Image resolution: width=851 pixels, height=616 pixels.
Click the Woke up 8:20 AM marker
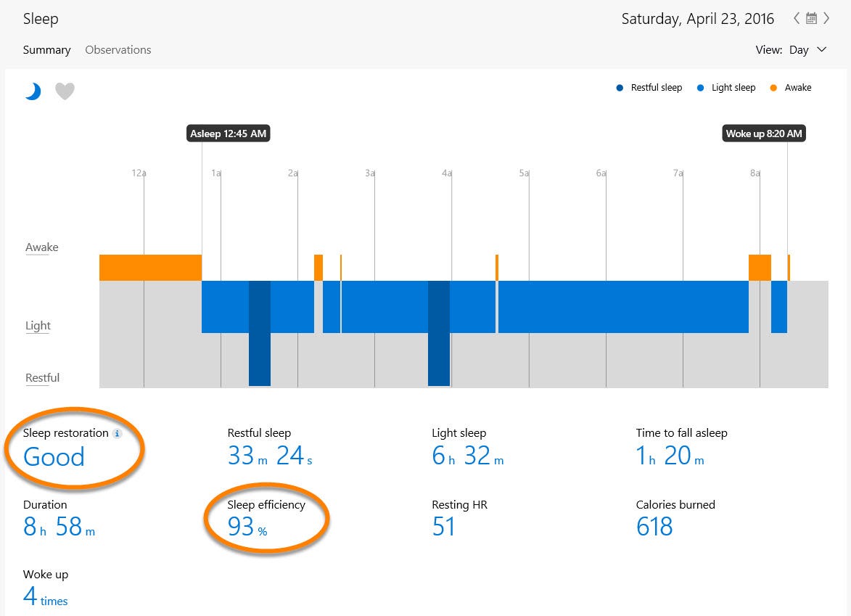point(763,133)
